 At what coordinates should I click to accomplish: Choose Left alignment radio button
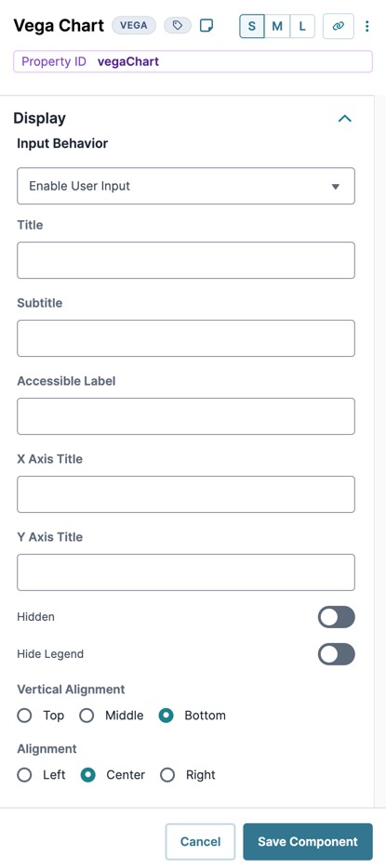[24, 775]
